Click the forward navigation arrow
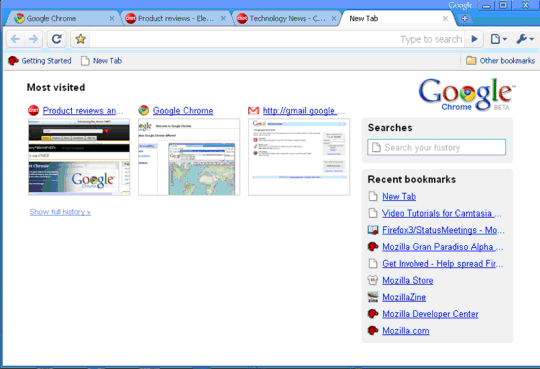Viewport: 540px width, 369px height. point(33,39)
